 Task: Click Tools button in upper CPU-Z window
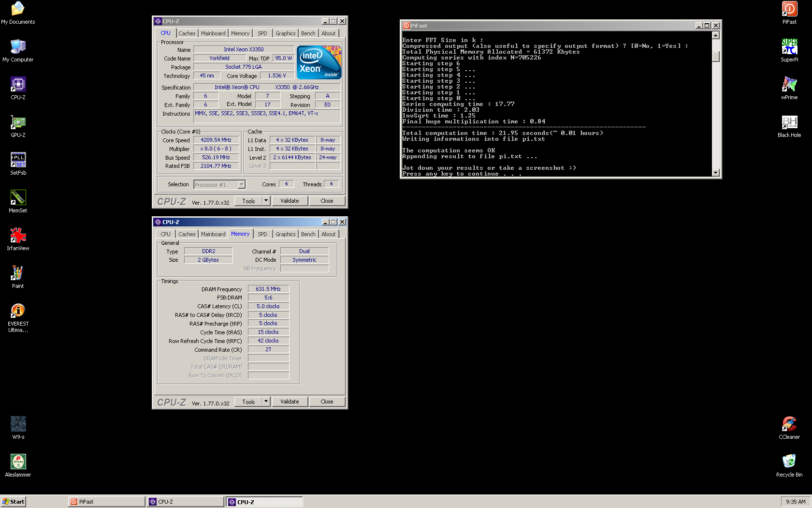pos(248,201)
